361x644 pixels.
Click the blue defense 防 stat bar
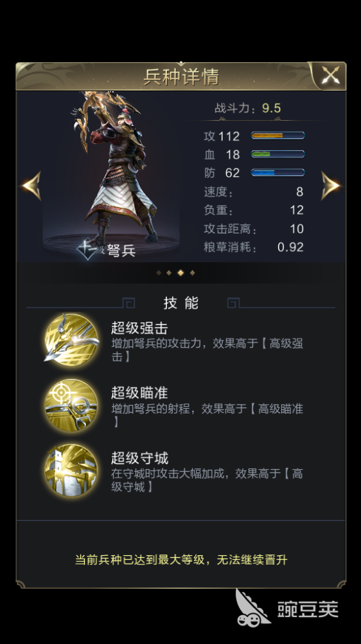[x=277, y=172]
